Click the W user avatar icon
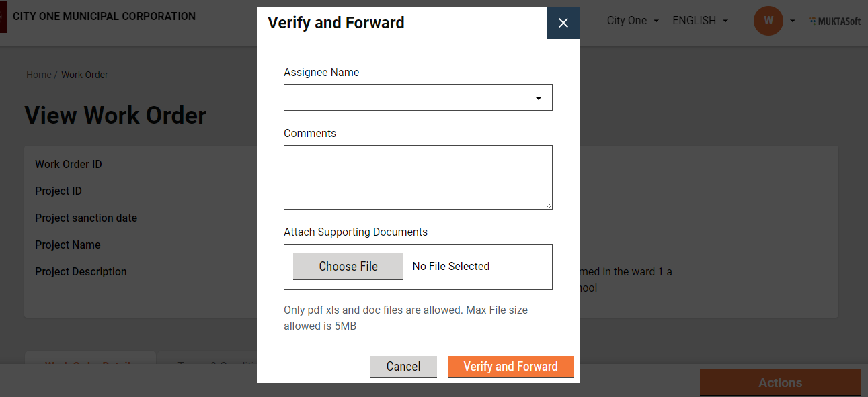 click(768, 21)
